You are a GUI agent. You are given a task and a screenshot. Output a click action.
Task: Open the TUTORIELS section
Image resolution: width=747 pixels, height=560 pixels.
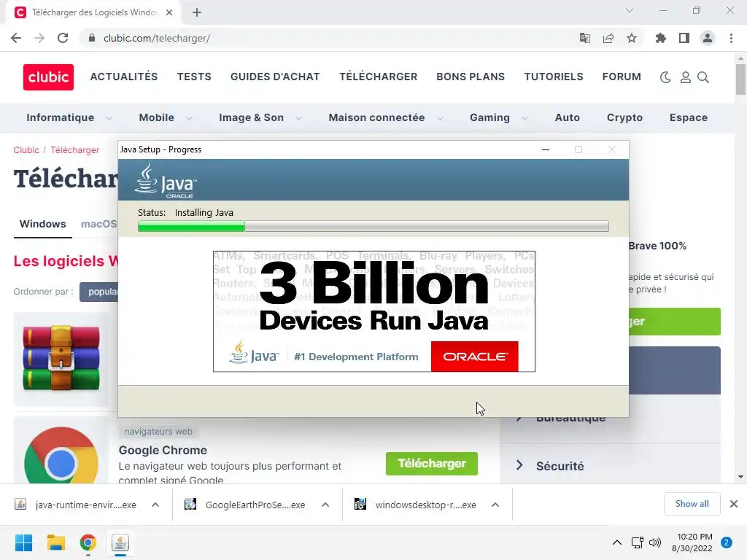(554, 77)
